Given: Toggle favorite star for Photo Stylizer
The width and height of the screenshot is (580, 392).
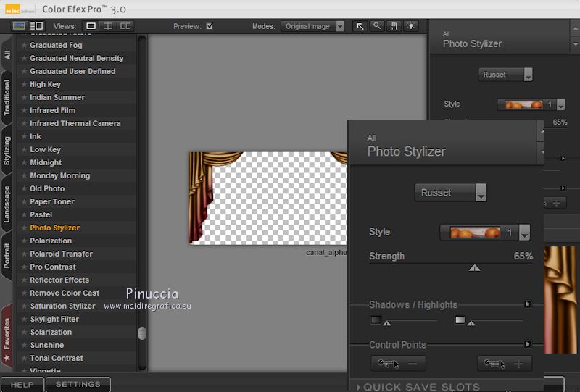Looking at the screenshot, I should click(x=24, y=228).
